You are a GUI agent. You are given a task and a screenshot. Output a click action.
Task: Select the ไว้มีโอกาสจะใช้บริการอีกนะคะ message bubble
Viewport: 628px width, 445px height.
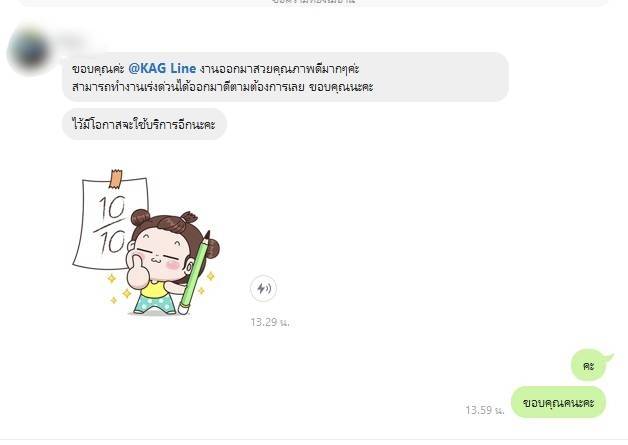click(x=144, y=124)
